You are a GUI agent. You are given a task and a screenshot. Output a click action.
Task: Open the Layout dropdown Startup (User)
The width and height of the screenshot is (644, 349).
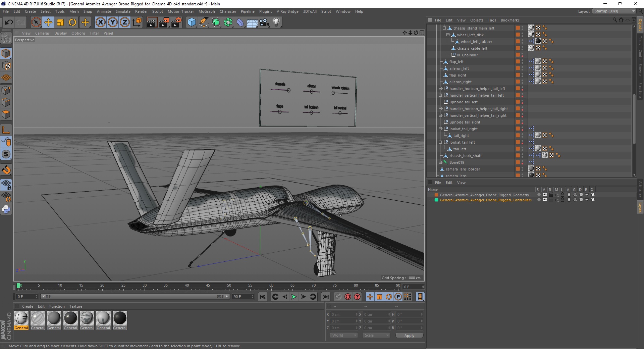614,11
